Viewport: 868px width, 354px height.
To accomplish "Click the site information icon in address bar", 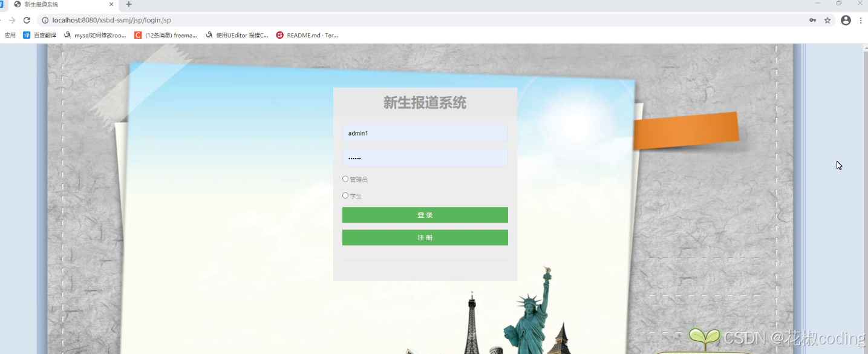I will pos(45,20).
